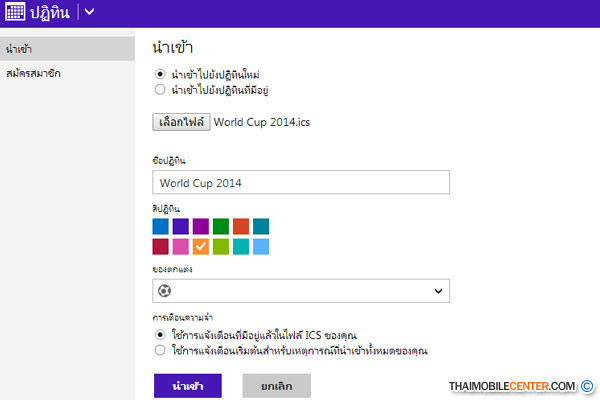Open the dropdown arrow beside ปฏิทิน title
This screenshot has width=600, height=400.
pyautogui.click(x=89, y=12)
